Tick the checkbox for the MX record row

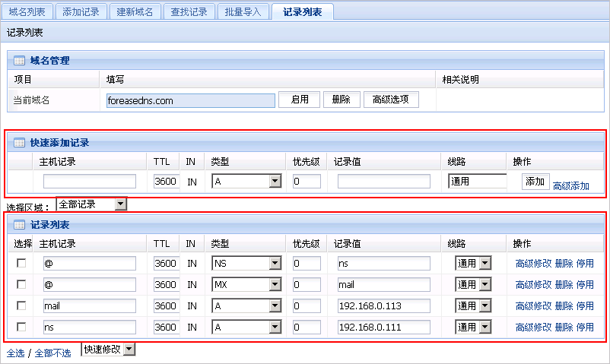(x=21, y=285)
